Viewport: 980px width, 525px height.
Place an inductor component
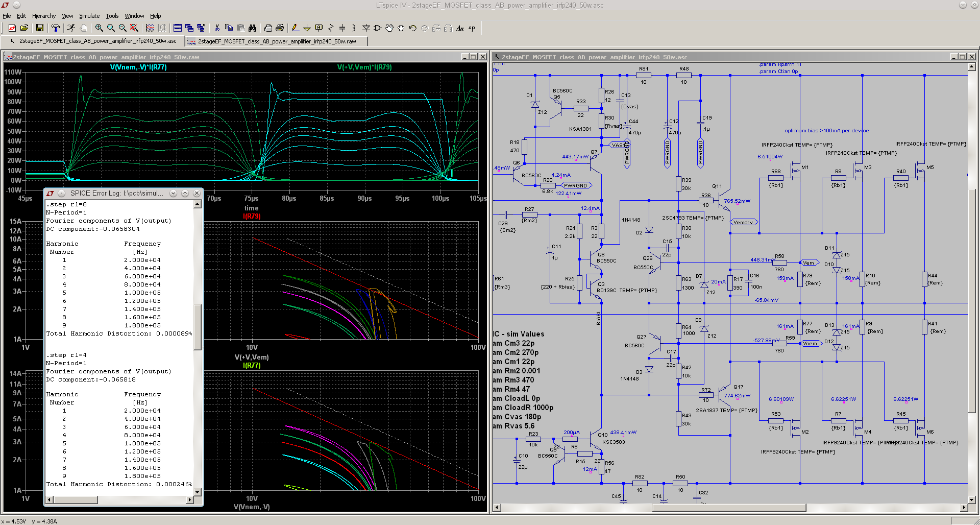coord(354,28)
